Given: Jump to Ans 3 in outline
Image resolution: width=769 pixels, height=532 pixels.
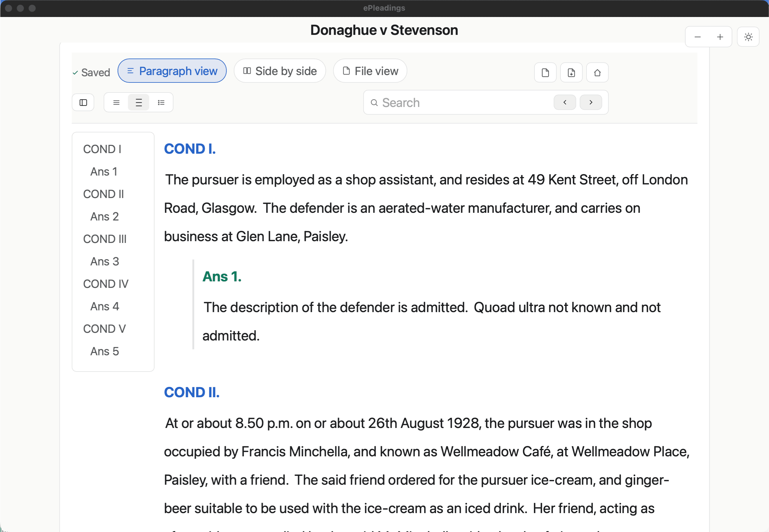Looking at the screenshot, I should pyautogui.click(x=105, y=262).
